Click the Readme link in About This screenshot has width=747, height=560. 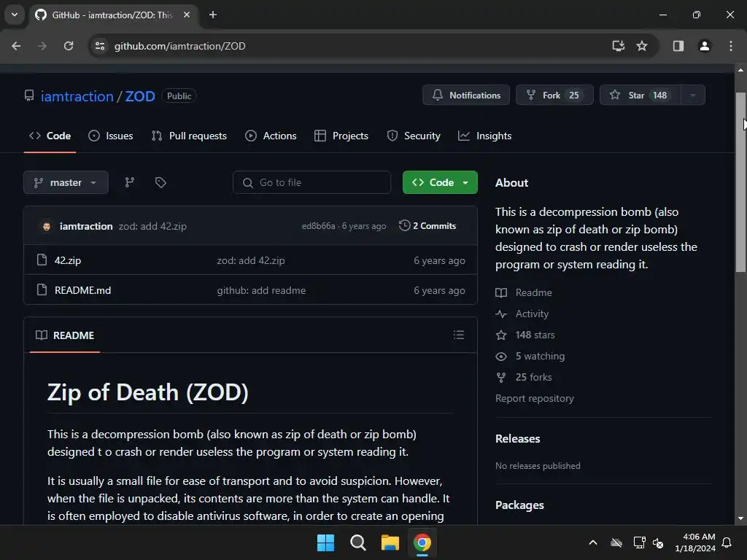pos(524,292)
